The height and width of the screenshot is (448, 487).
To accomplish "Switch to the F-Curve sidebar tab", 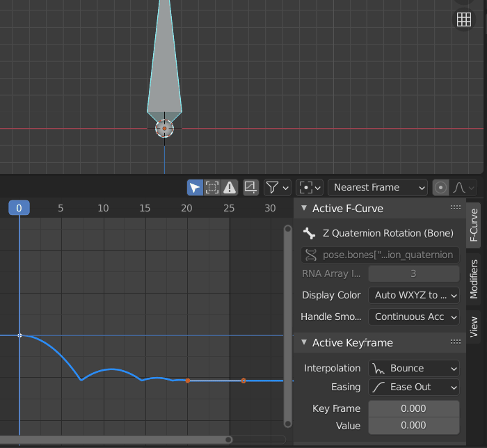I will pos(473,225).
